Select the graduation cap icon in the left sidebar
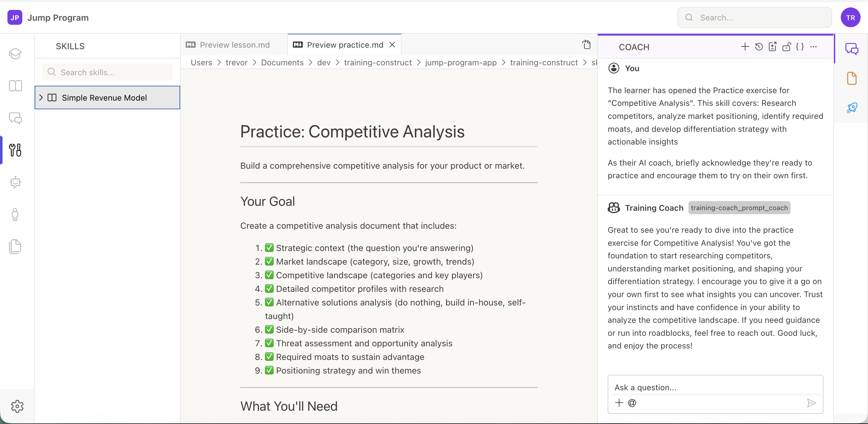 click(15, 53)
